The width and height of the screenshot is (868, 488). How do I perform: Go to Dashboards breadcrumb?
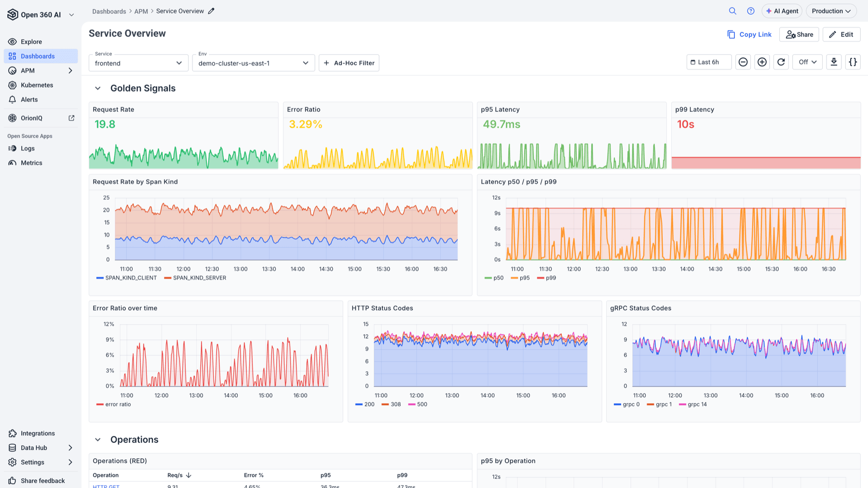tap(109, 11)
